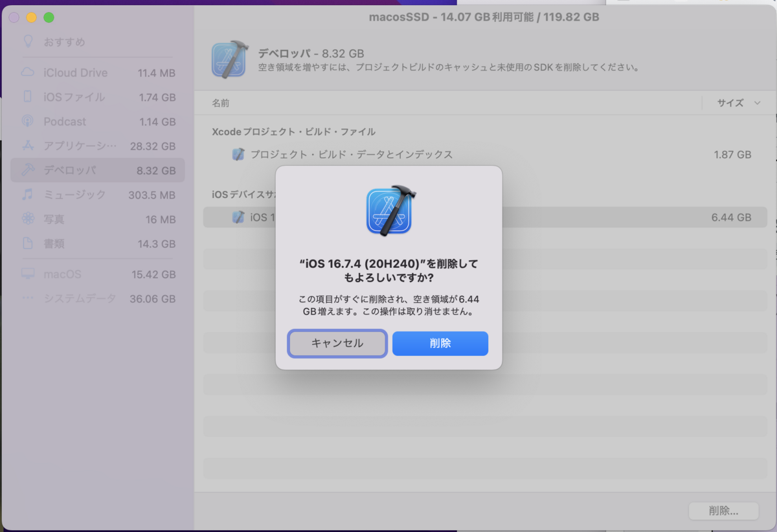777x532 pixels.
Task: Click the Podcast icon in the sidebar
Action: point(28,121)
